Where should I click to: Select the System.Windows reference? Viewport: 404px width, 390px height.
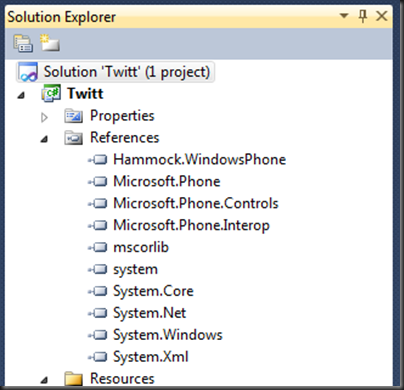coord(168,335)
